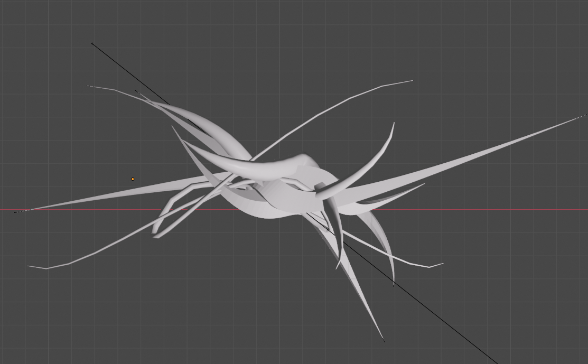Click the short downward claw tip below the body
This screenshot has width=588, height=364.
click(338, 267)
